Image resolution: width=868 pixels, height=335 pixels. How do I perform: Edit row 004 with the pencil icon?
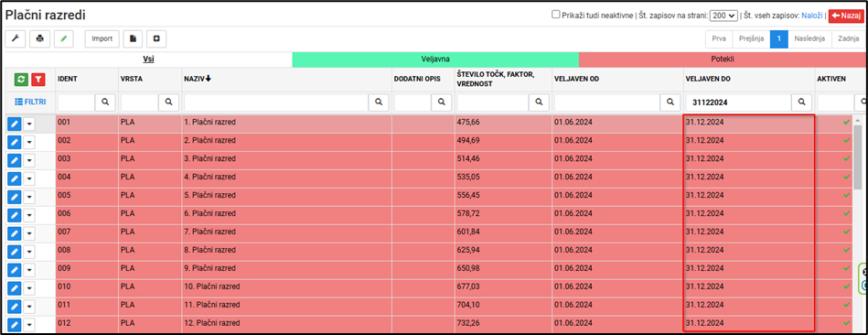[x=15, y=178]
